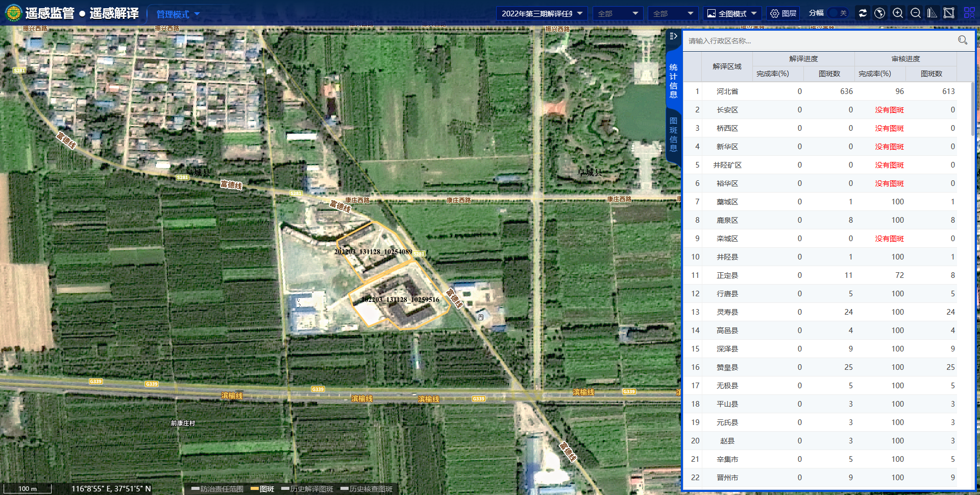Screen dimensions: 980x495
Task: Click the zoom in magnifier icon
Action: pos(897,13)
